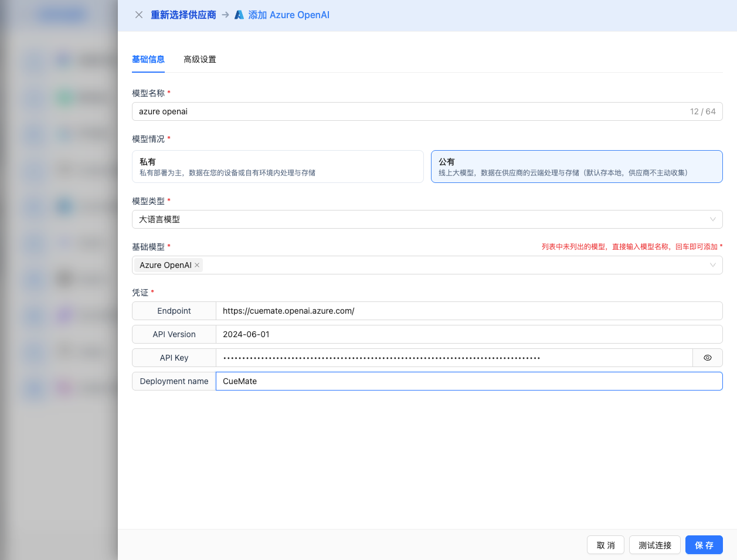The image size is (737, 560).
Task: Open the 大语言模型 type selector
Action: click(x=410, y=219)
